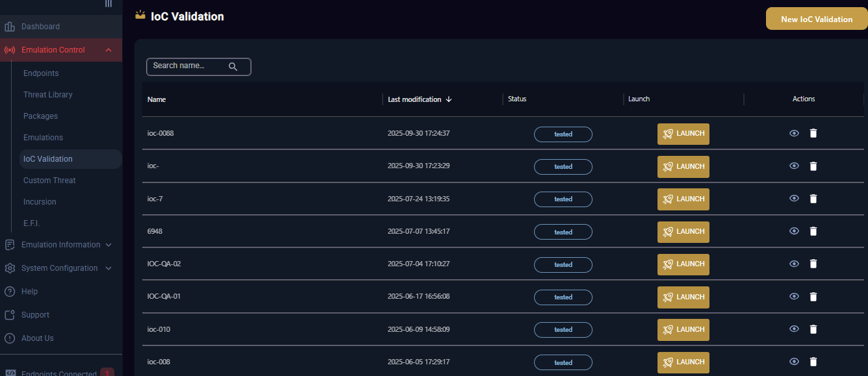The width and height of the screenshot is (868, 376).
Task: Delete the IOC-QA-02 validation entry
Action: [813, 264]
